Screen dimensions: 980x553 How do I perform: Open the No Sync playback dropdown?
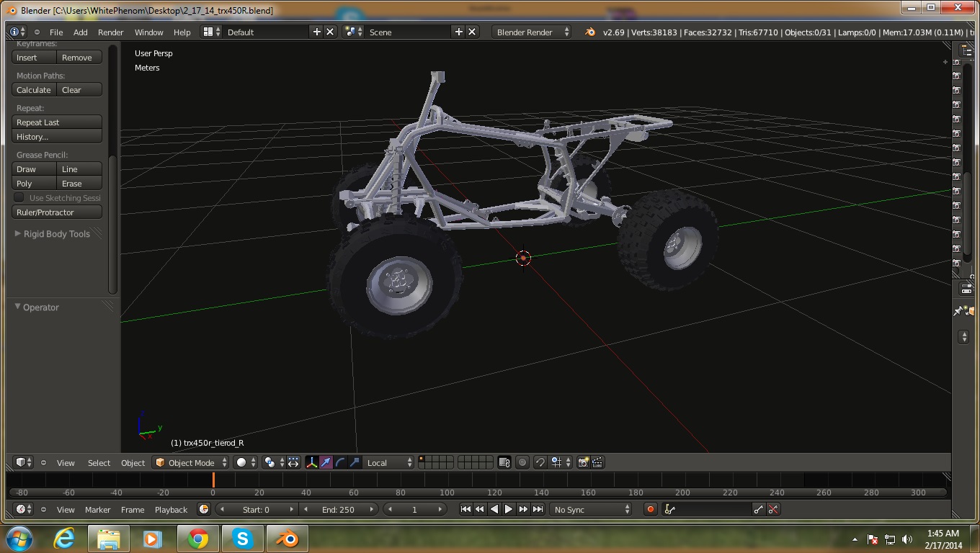591,509
